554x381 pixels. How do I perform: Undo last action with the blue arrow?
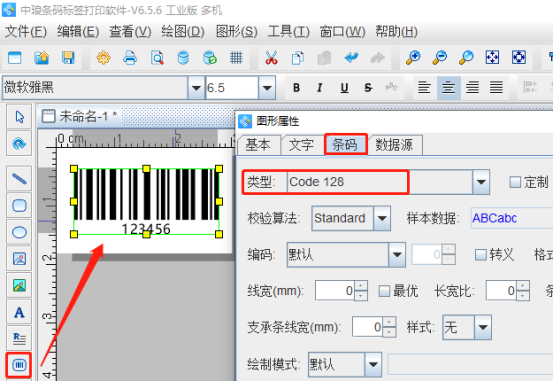point(351,58)
